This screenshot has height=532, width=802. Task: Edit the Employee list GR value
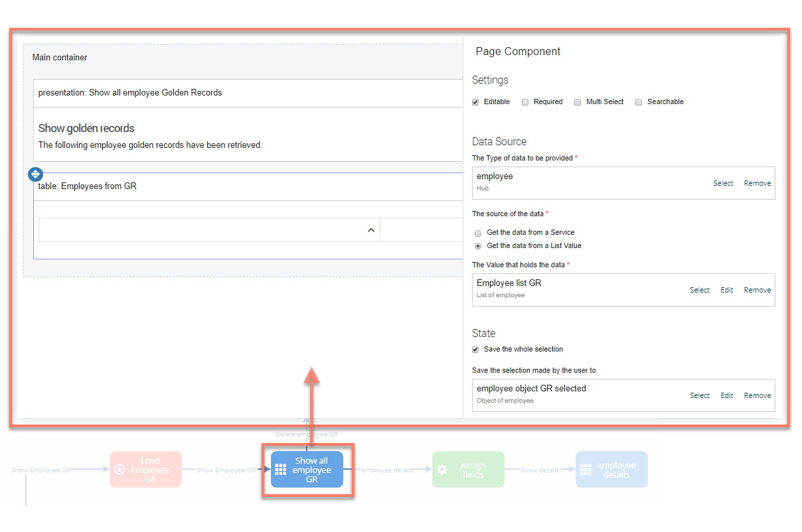727,290
